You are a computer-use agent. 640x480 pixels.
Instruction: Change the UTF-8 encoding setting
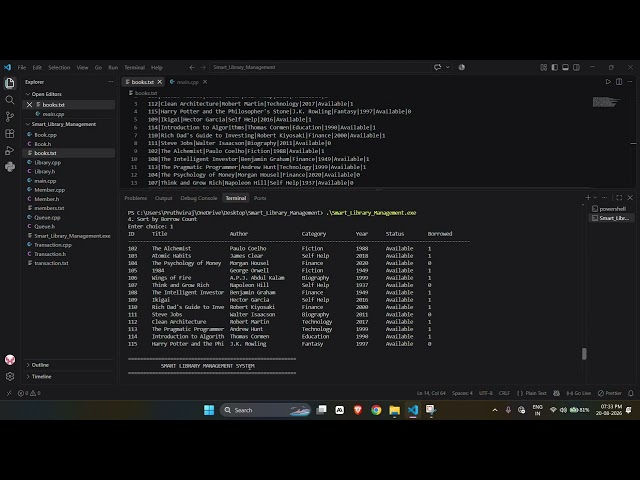486,393
